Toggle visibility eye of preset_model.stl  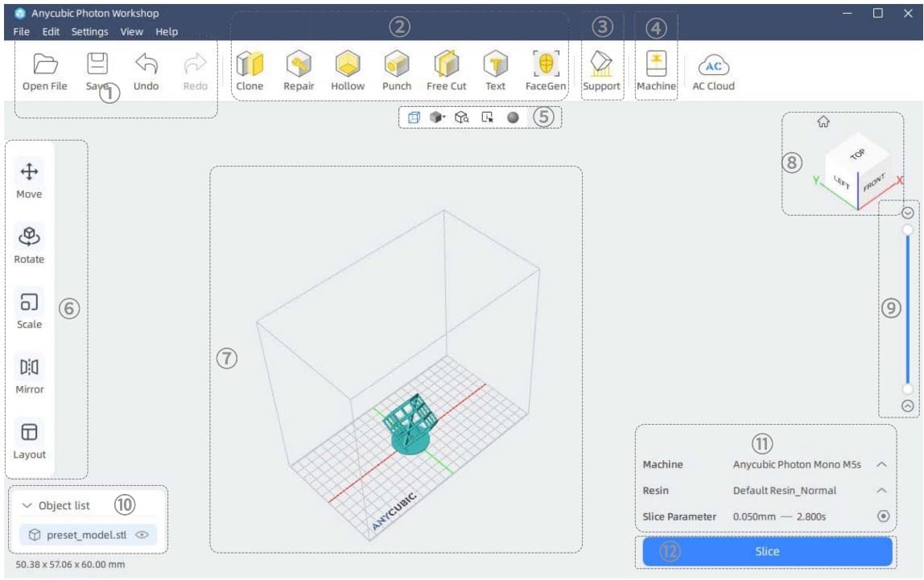(142, 535)
